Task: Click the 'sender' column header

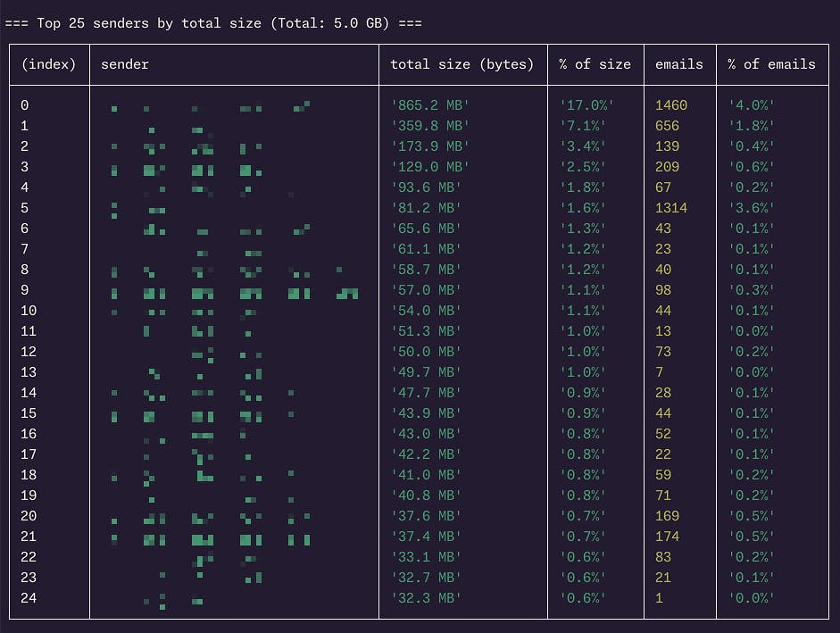Action: tap(125, 64)
